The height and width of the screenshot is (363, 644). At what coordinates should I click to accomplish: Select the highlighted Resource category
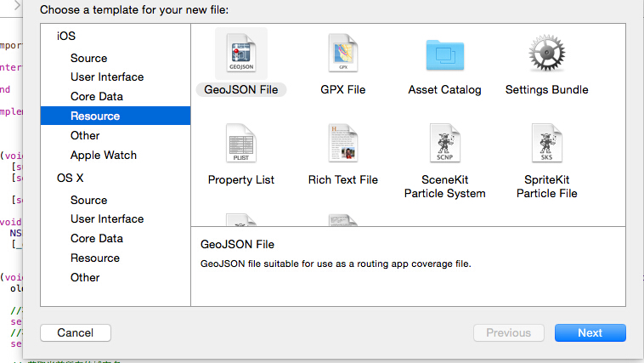tap(95, 116)
